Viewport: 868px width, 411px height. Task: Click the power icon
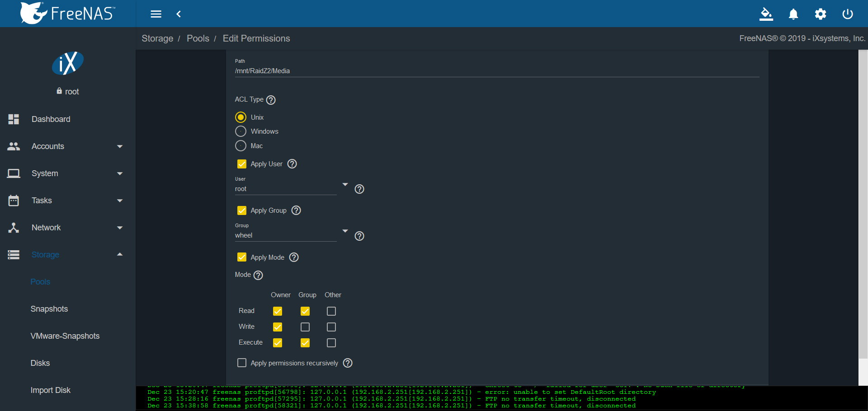tap(848, 14)
